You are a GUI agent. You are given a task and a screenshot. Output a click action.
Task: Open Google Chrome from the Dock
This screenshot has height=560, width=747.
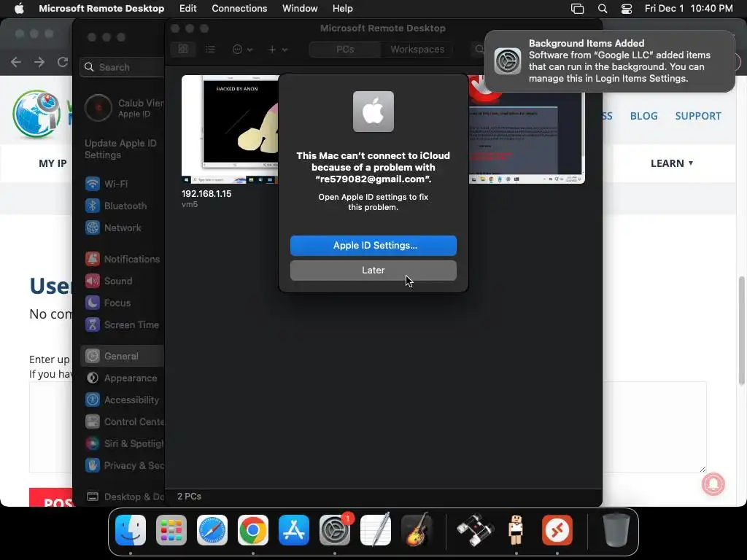[253, 530]
